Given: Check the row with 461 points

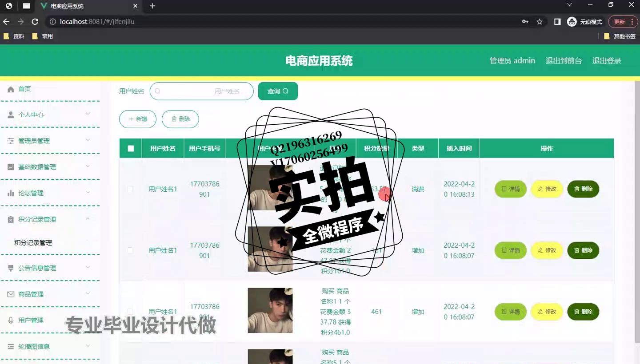Looking at the screenshot, I should (130, 312).
